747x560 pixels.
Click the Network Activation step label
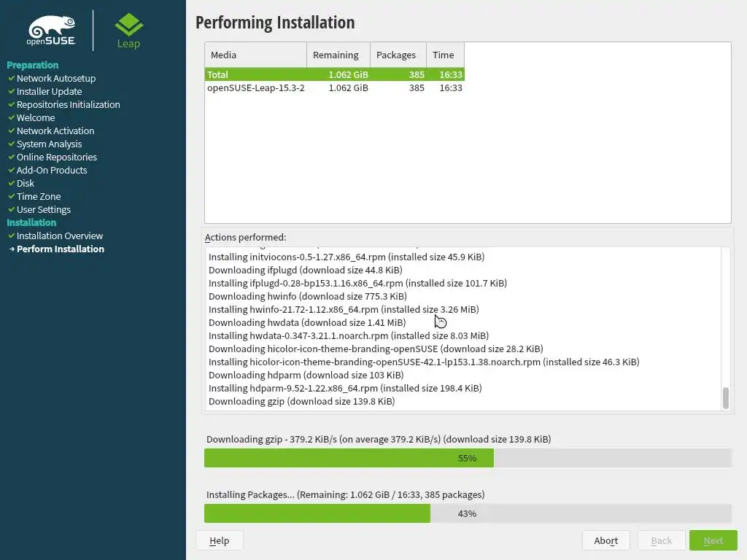click(55, 131)
